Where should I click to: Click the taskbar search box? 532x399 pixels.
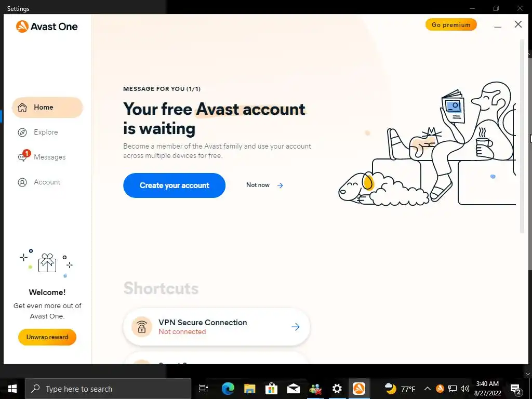[x=108, y=389]
